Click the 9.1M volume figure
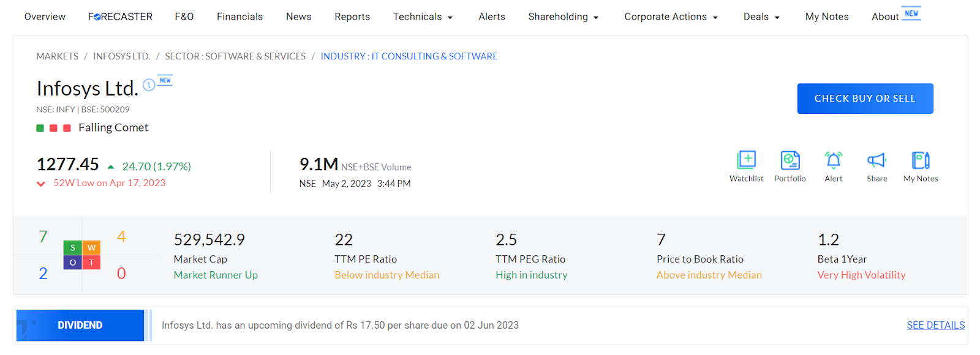This screenshot has height=355, width=980. point(318,165)
